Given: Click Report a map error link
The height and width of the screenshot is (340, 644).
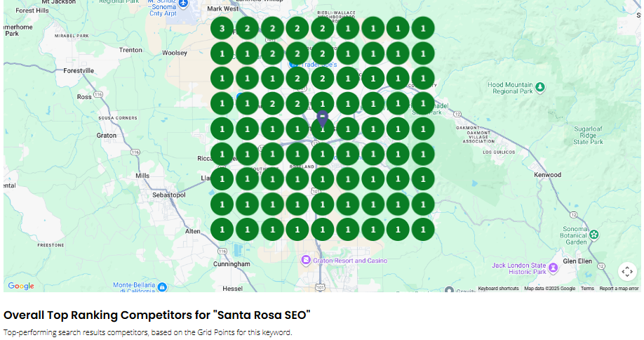Looking at the screenshot, I should tap(619, 289).
